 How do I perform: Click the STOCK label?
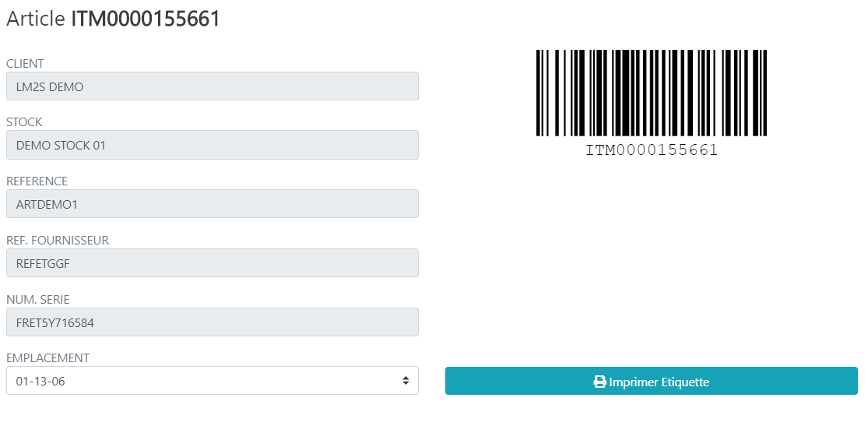pyautogui.click(x=24, y=121)
